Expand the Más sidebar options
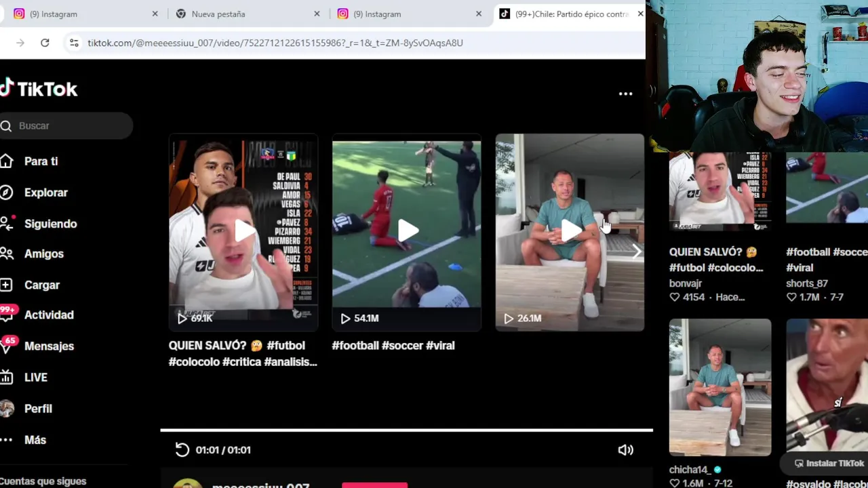The image size is (868, 488). (35, 439)
